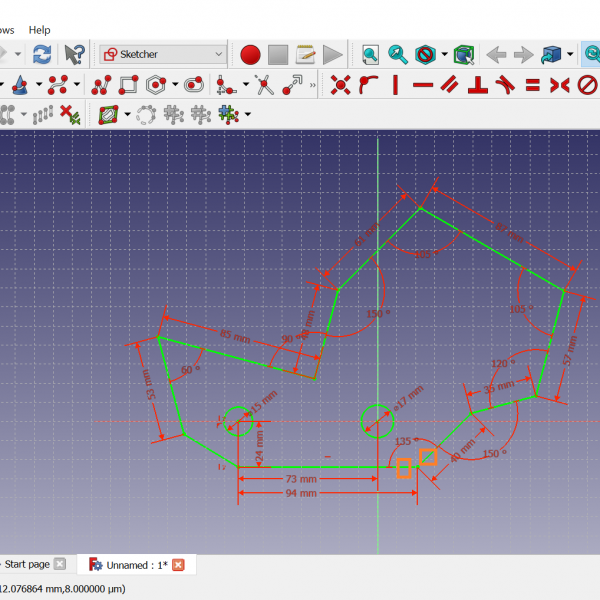Image resolution: width=600 pixels, height=600 pixels.
Task: Close the Unnamed : 1* document tab
Action: (179, 565)
